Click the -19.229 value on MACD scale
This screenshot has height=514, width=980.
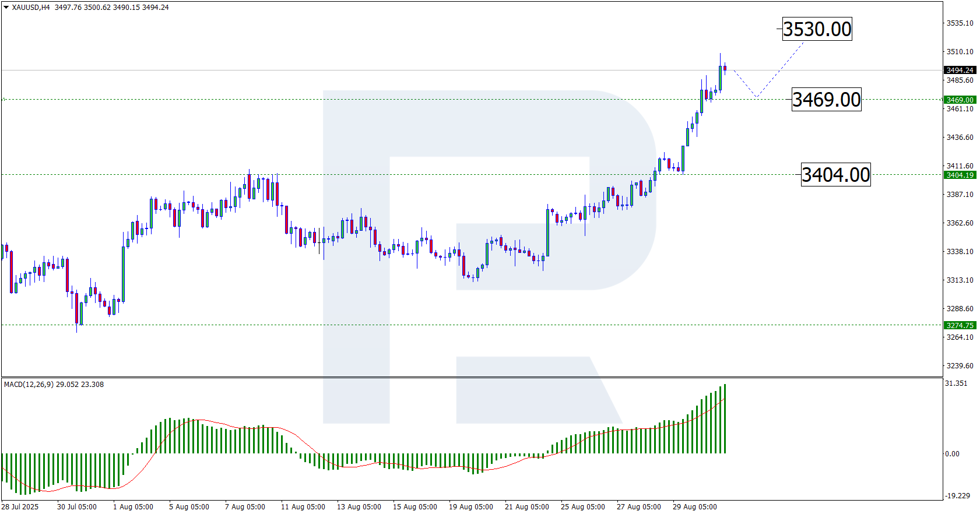point(957,496)
